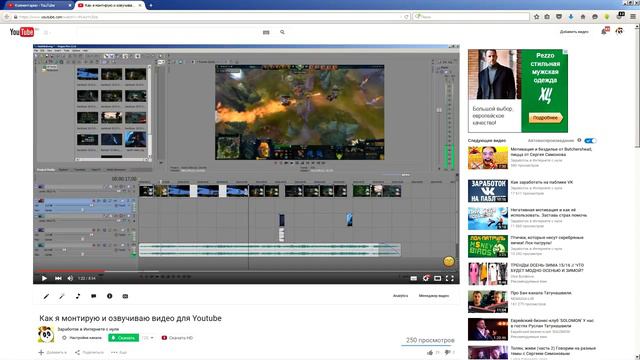Click the Поделиться share button
The image size is (640, 360).
tap(89, 352)
